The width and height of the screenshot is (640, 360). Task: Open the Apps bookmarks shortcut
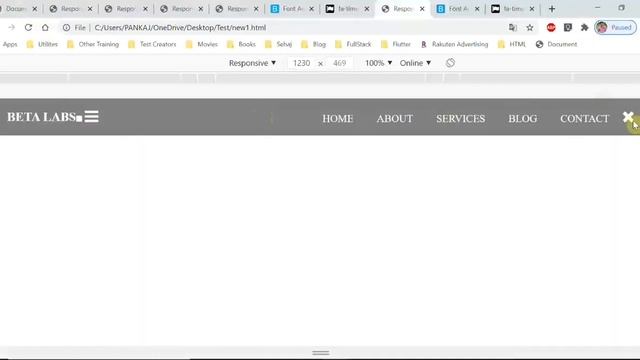coord(10,44)
